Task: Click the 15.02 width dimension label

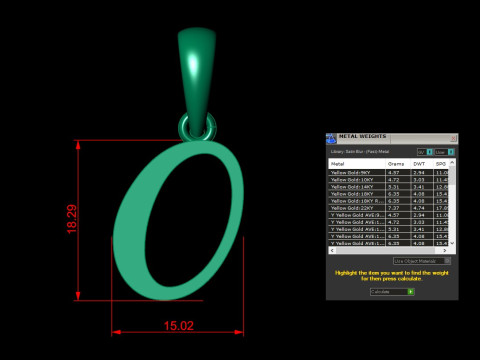Action: [x=179, y=326]
